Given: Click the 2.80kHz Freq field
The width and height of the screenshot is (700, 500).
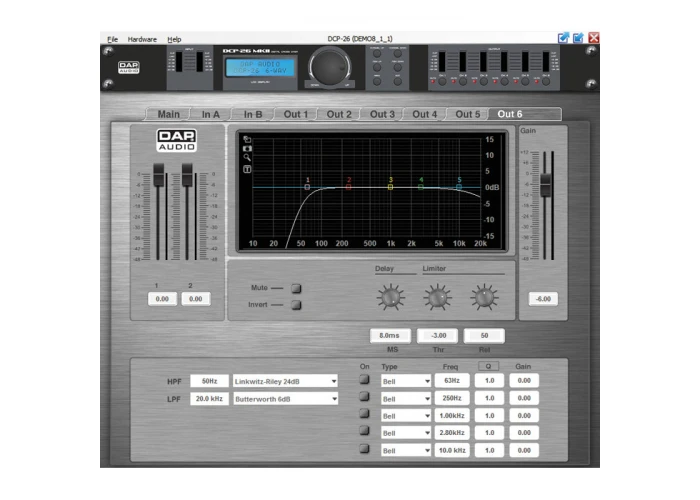Looking at the screenshot, I should [452, 433].
